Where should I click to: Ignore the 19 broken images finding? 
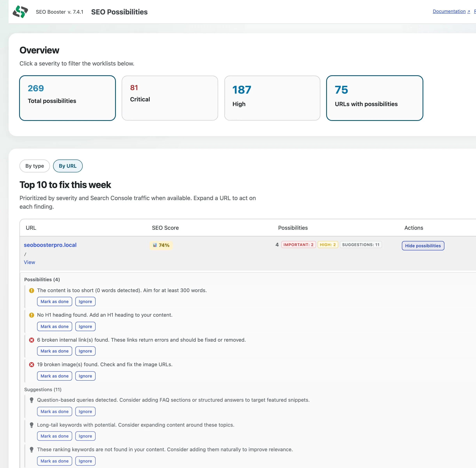[x=85, y=376]
